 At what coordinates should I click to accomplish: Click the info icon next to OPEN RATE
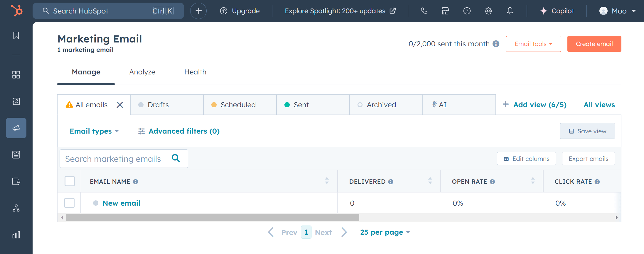[492, 182]
